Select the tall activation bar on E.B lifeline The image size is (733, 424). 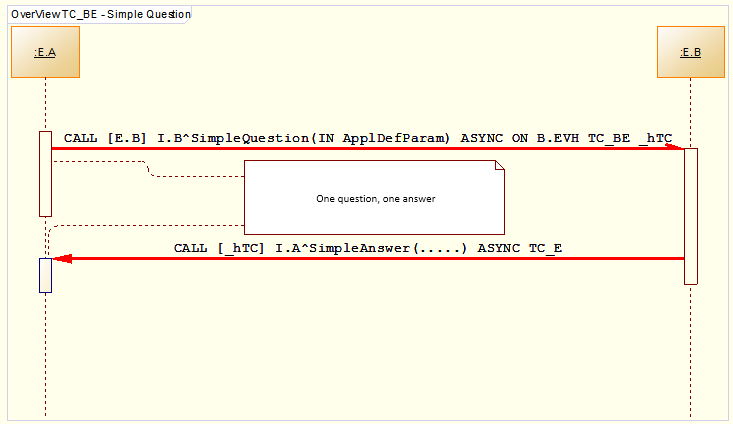pyautogui.click(x=690, y=215)
